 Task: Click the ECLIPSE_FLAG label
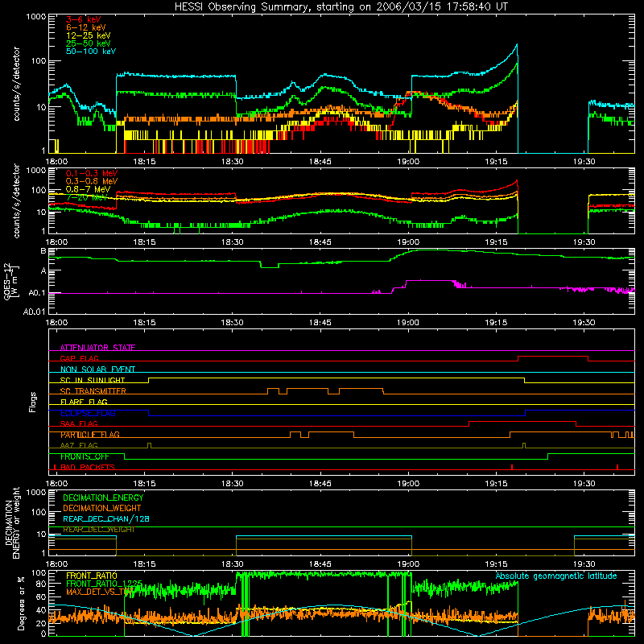point(88,413)
